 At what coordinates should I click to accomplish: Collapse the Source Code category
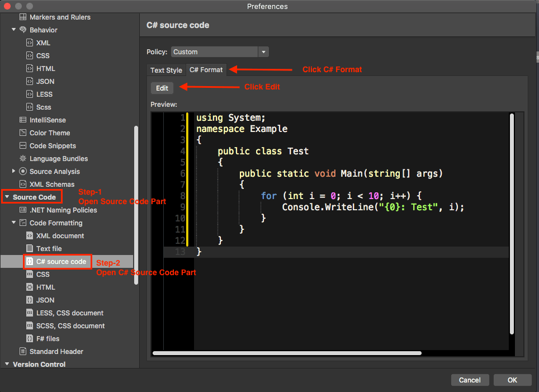tap(7, 197)
